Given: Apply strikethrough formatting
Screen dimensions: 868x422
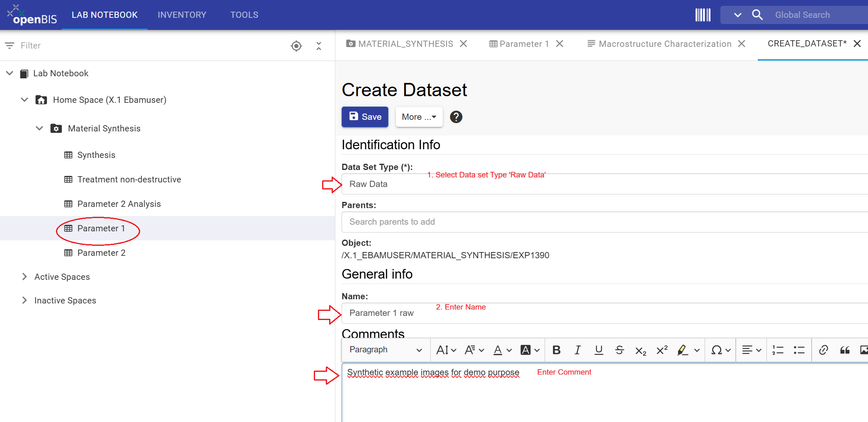Looking at the screenshot, I should (x=620, y=350).
